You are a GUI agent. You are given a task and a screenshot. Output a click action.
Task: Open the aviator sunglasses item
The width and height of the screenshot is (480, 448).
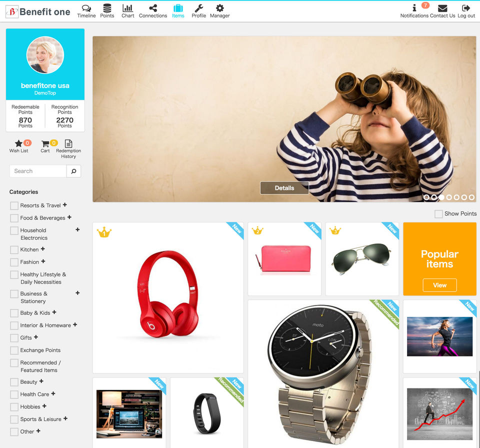[x=362, y=259]
